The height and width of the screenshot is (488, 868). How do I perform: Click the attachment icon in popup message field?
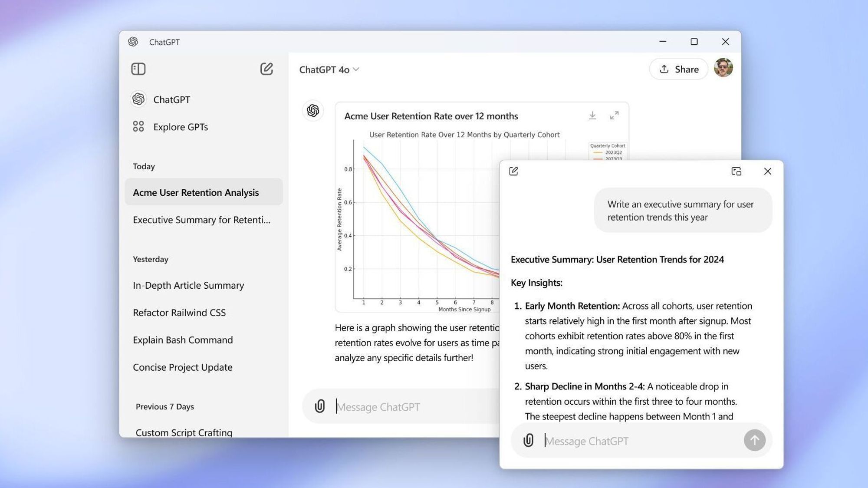tap(528, 440)
